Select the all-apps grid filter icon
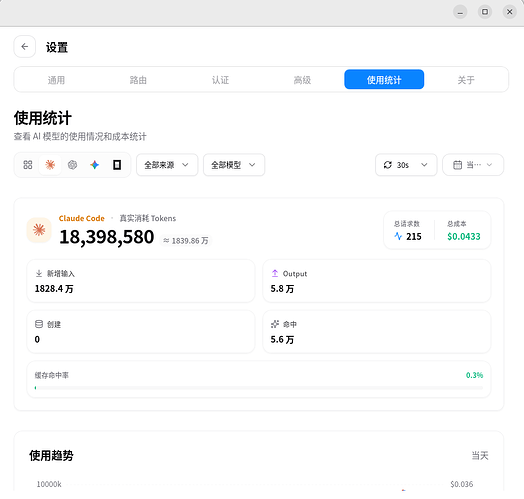This screenshot has width=524, height=499. click(x=28, y=165)
